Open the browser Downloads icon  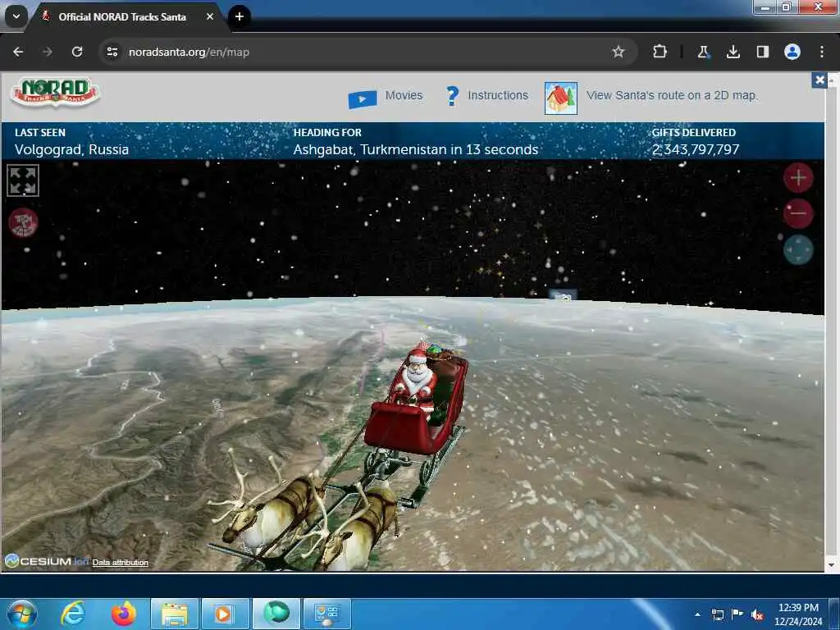coord(733,52)
